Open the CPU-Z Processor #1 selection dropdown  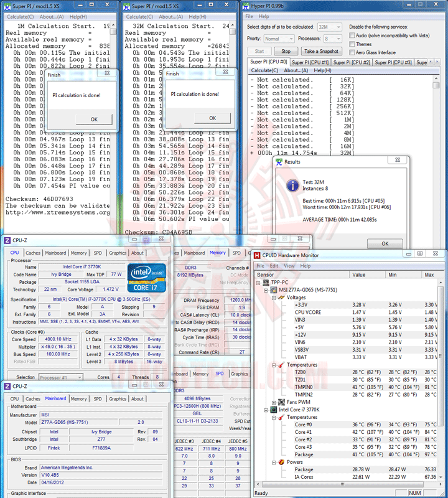point(61,377)
